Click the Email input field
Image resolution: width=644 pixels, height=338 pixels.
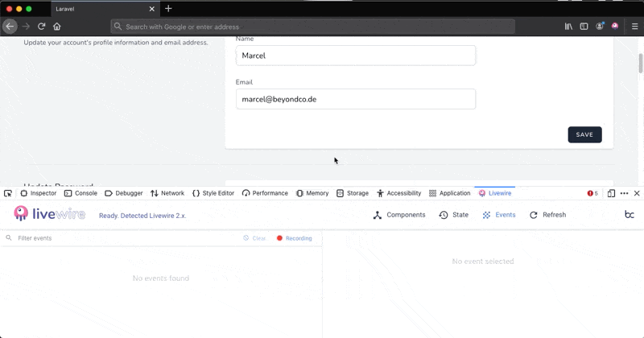[356, 99]
